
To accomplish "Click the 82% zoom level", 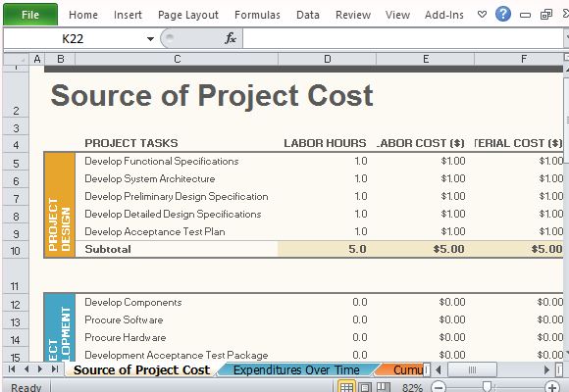I will pos(412,388).
